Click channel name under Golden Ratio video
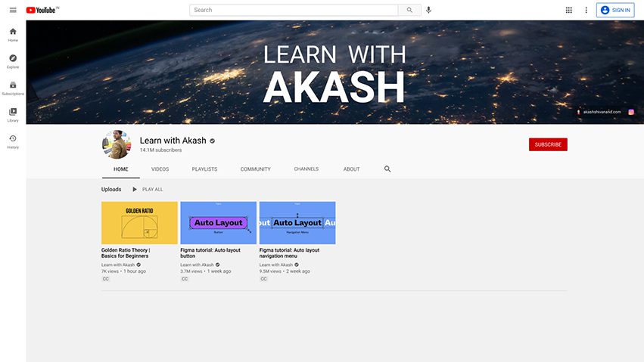This screenshot has height=362, width=644. (x=118, y=265)
